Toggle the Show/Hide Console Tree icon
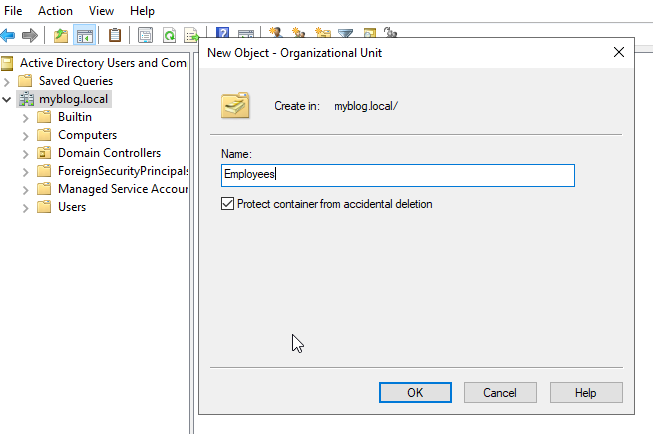 click(85, 35)
